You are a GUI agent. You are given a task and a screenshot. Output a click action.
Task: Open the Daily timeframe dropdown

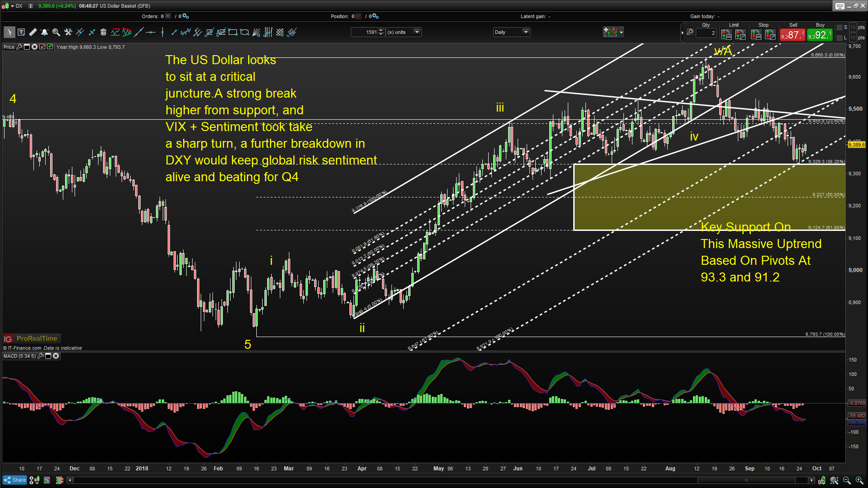tap(511, 32)
